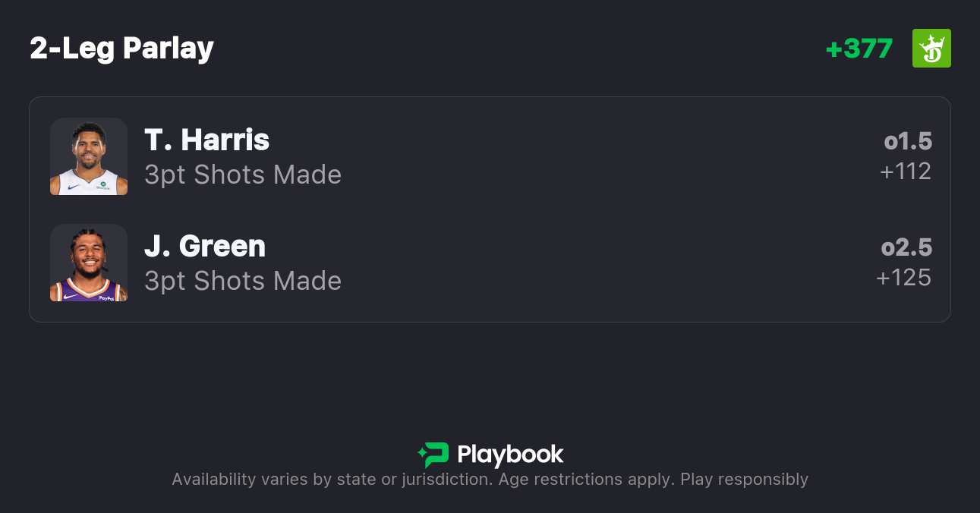The image size is (980, 513).
Task: Select T. Harris's 3pt Shots Made label
Action: tap(243, 175)
